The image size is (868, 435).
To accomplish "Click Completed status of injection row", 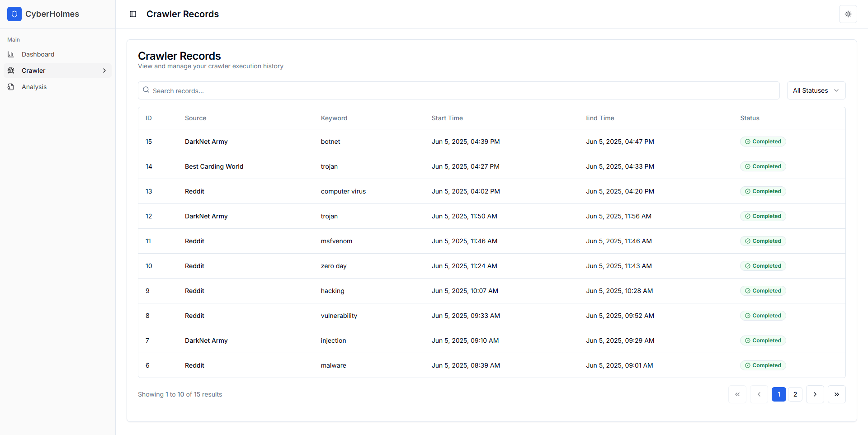I will 763,340.
